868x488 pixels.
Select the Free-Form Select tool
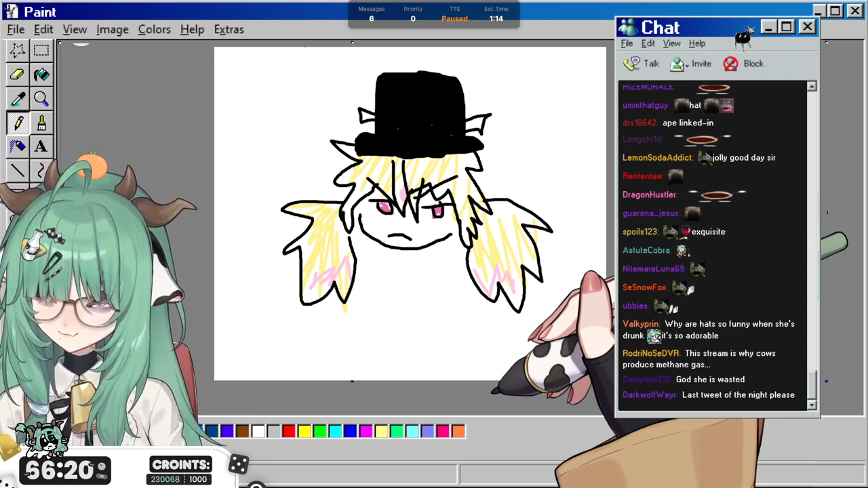(x=18, y=50)
